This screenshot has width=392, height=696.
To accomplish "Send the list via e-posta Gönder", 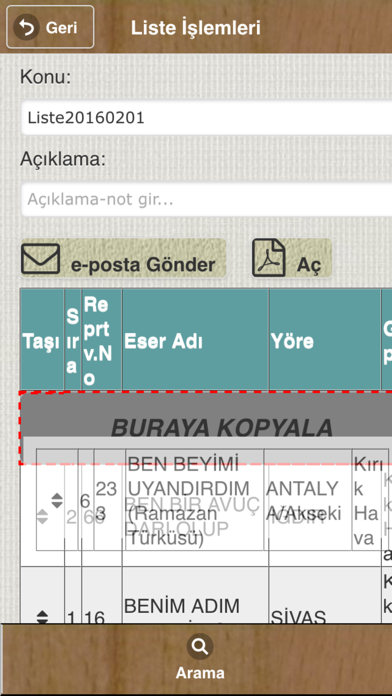I will [123, 259].
